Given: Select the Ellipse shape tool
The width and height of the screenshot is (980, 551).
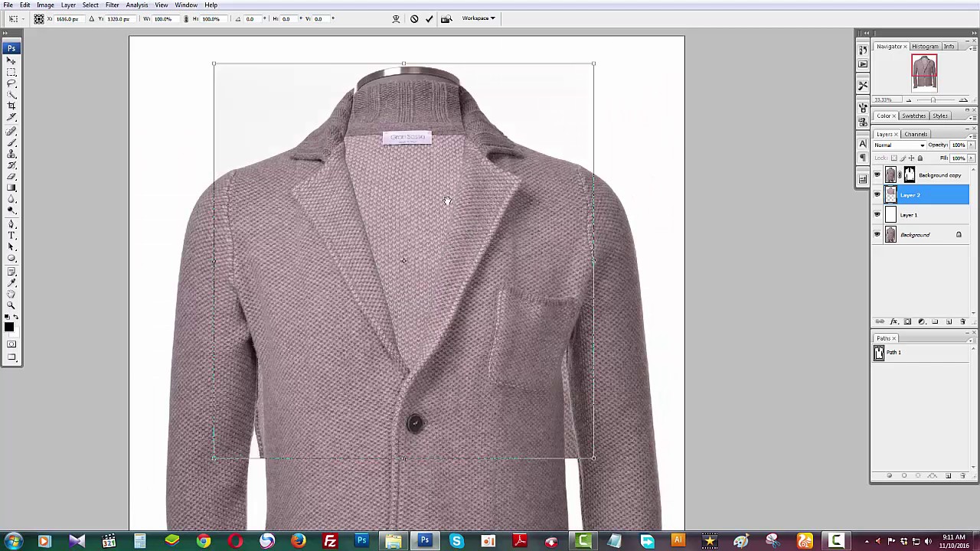Looking at the screenshot, I should coord(11,258).
